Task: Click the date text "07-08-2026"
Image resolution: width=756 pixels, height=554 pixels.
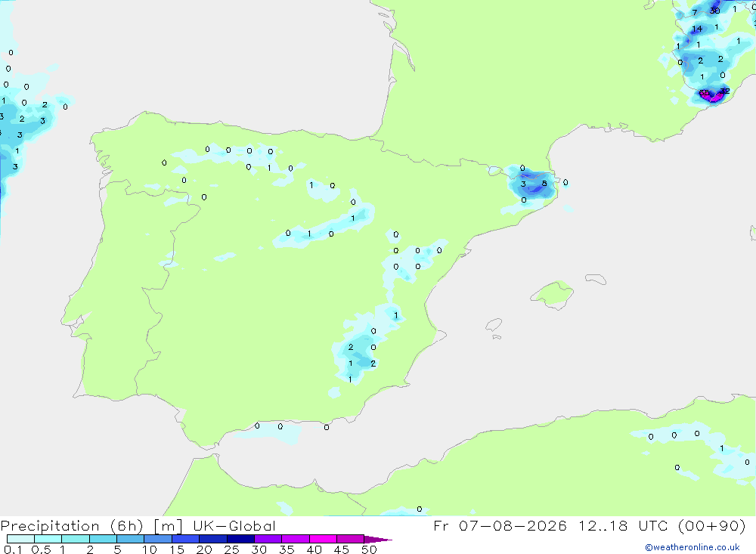Action: tap(513, 525)
